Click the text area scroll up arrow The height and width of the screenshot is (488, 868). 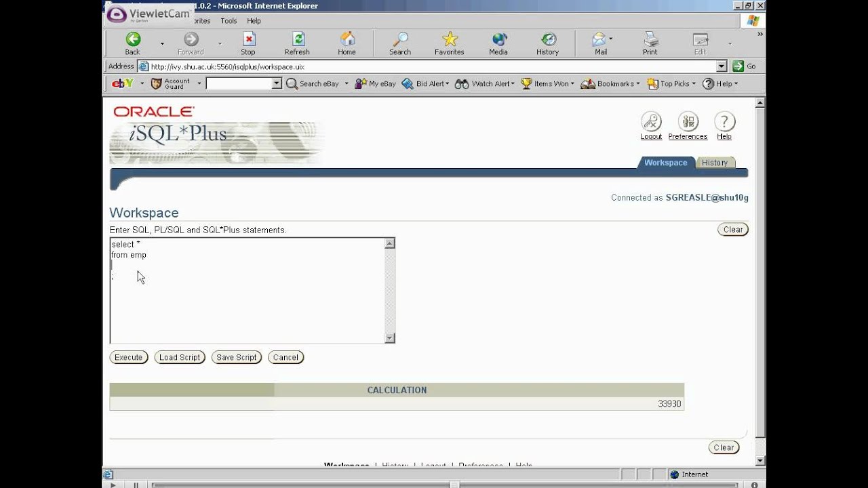[x=389, y=243]
